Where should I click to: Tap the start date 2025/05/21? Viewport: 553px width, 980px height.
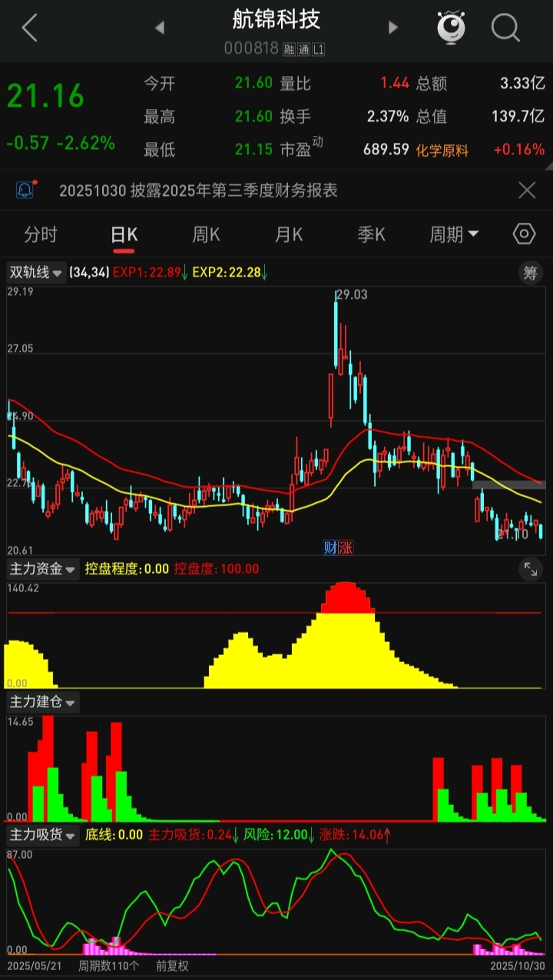(35, 966)
